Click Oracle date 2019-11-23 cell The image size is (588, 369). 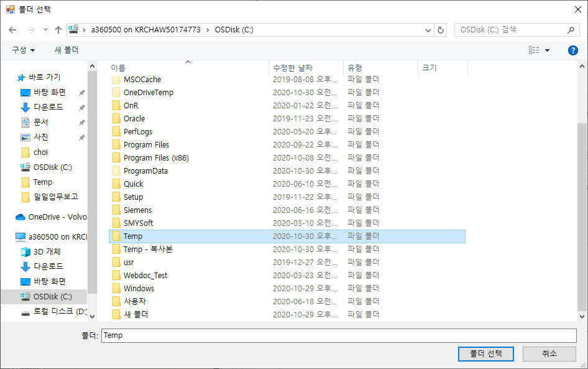305,119
